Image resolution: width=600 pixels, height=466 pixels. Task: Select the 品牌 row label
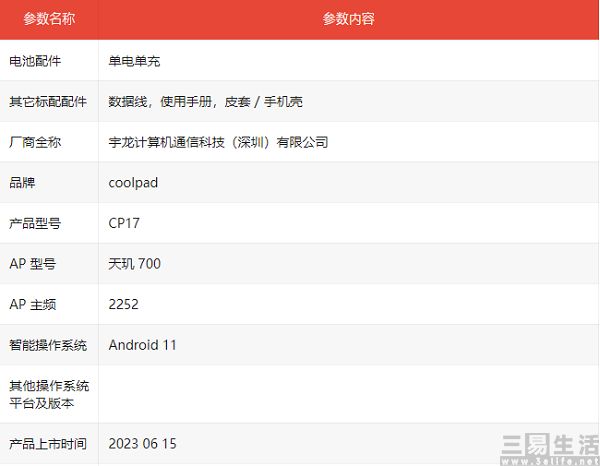[x=22, y=183]
